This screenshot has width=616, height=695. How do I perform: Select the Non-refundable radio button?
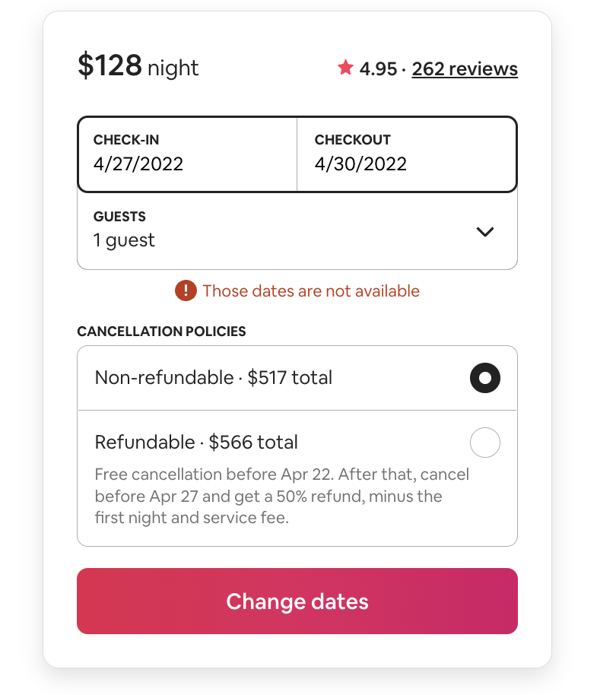tap(485, 378)
